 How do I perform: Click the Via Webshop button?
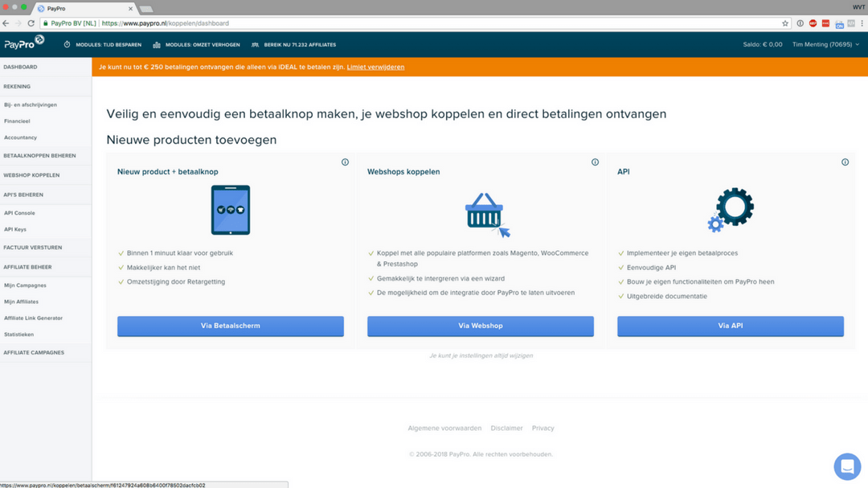pyautogui.click(x=481, y=326)
